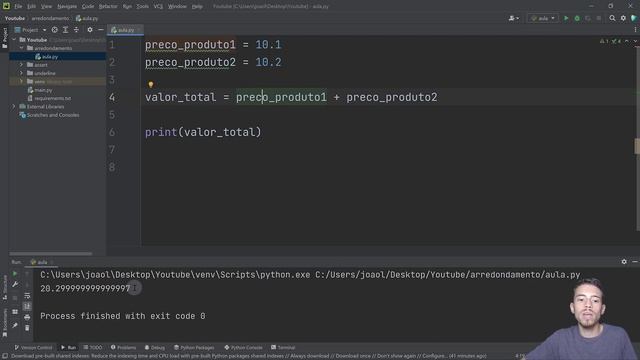Image resolution: width=640 pixels, height=360 pixels.
Task: Open Search Everywhere magnifier icon
Action: (612, 18)
